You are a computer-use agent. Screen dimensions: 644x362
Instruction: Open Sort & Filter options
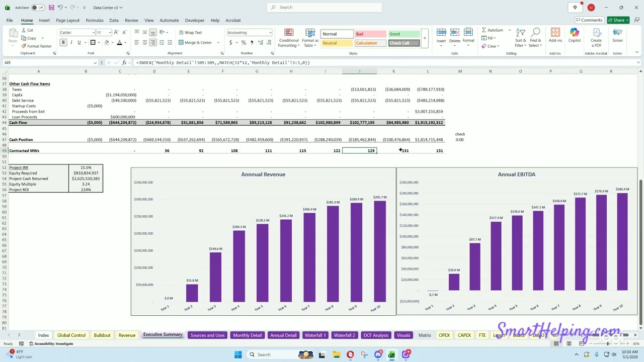click(x=520, y=38)
